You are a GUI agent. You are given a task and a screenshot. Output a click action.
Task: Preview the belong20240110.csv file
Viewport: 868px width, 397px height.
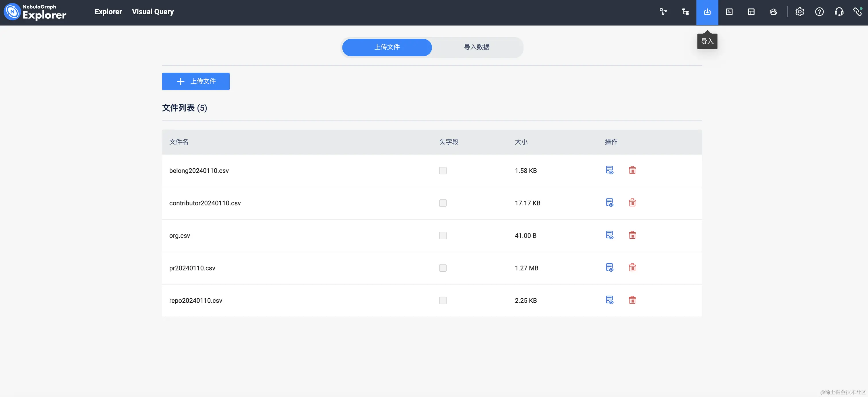(610, 170)
